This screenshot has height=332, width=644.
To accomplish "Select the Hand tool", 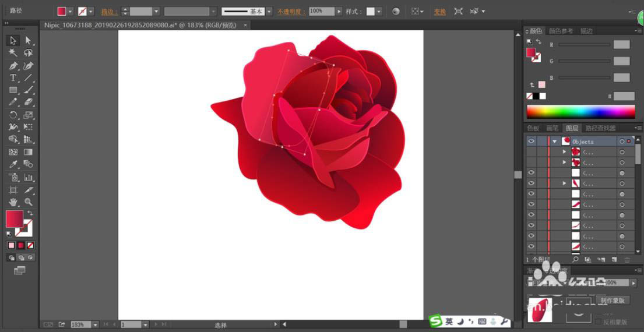I will (x=13, y=202).
